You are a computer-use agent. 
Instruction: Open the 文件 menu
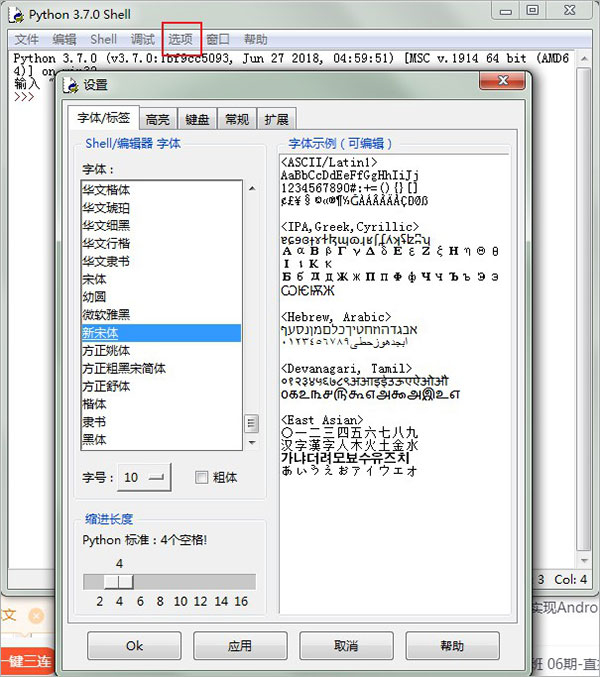click(x=27, y=39)
